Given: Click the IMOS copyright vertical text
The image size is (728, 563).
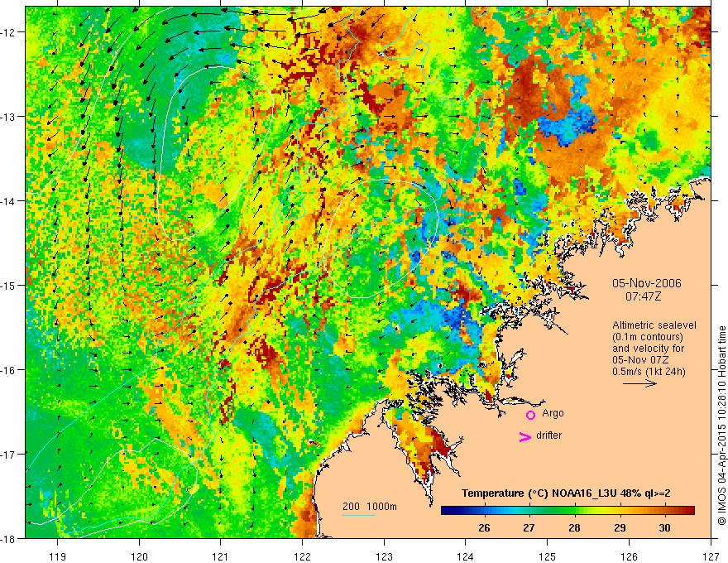Looking at the screenshot, I should (x=721, y=426).
